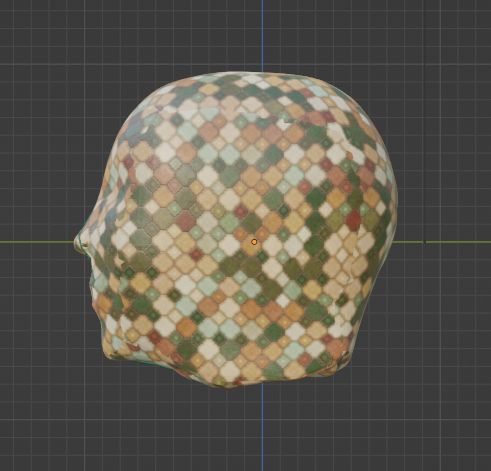Image resolution: width=491 pixels, height=471 pixels.
Task: Click the orange origin dot on the head
Action: (x=254, y=242)
